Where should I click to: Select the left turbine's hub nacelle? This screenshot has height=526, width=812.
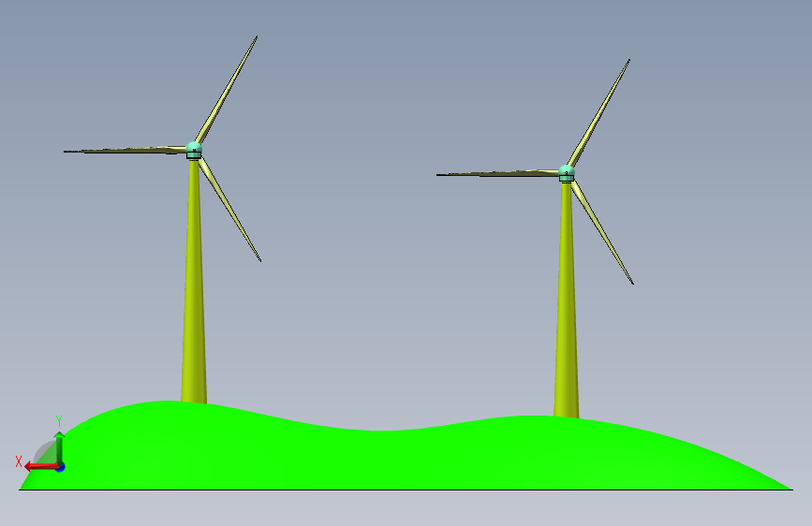(194, 150)
